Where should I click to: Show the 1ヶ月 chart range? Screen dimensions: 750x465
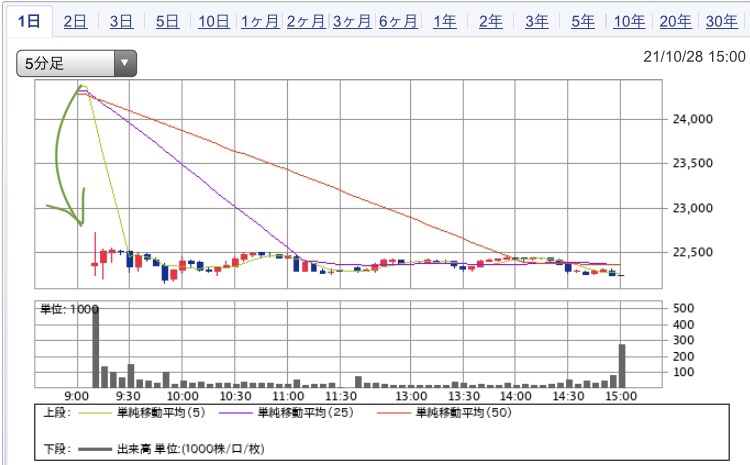[260, 21]
